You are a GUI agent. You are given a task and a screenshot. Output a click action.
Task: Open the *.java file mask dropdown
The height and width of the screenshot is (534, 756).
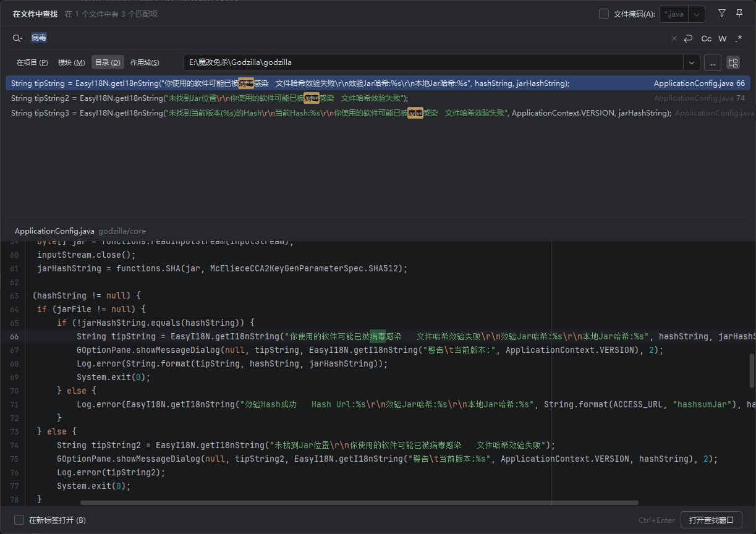(697, 14)
